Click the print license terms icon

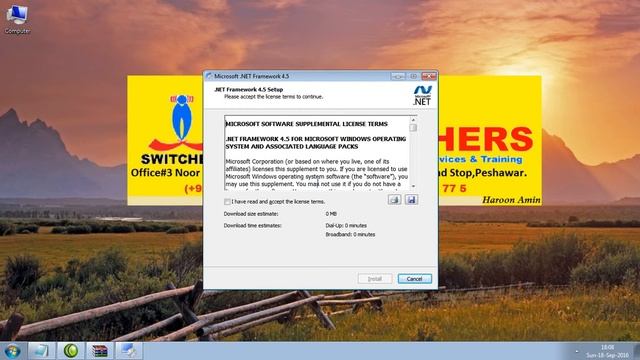pos(394,200)
